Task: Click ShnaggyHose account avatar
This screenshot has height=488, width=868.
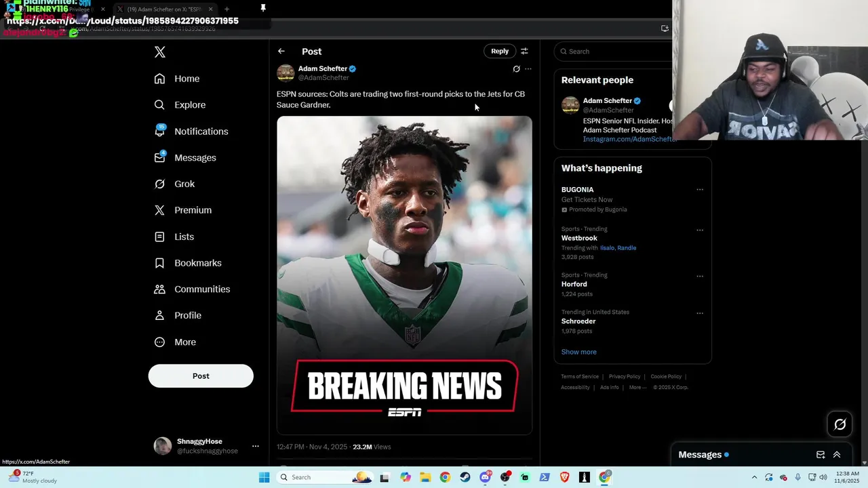Action: (163, 446)
